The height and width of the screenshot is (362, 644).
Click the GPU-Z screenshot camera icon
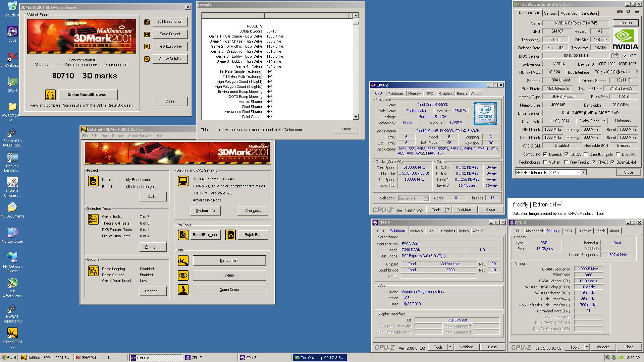coord(620,12)
